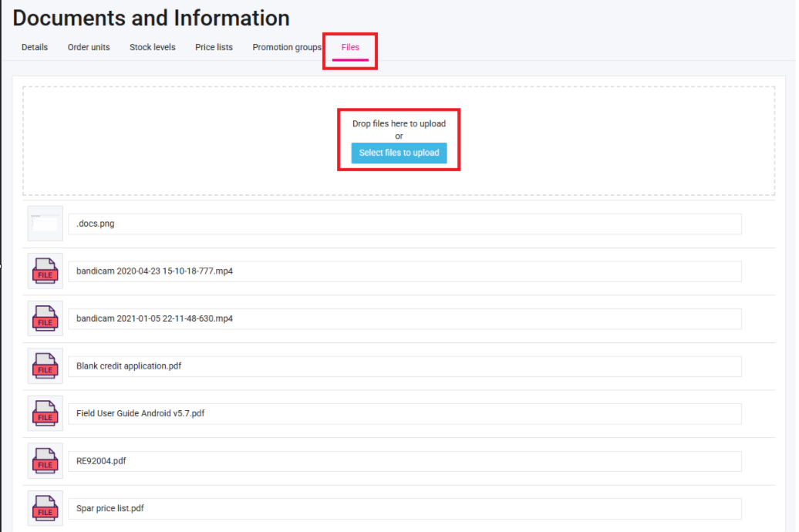Select the Files tab
This screenshot has height=532, width=799.
pos(350,47)
